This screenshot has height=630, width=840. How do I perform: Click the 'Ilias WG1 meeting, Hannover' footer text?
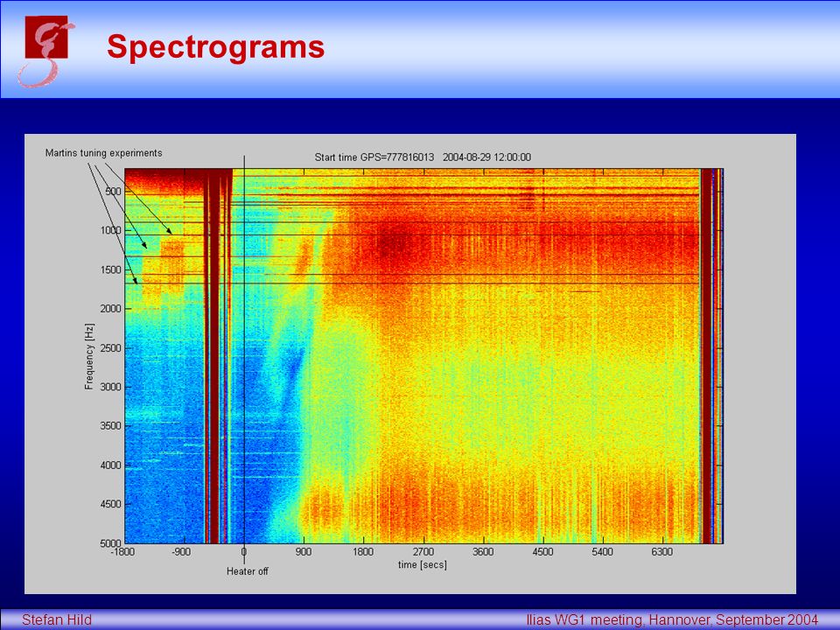pos(619,620)
